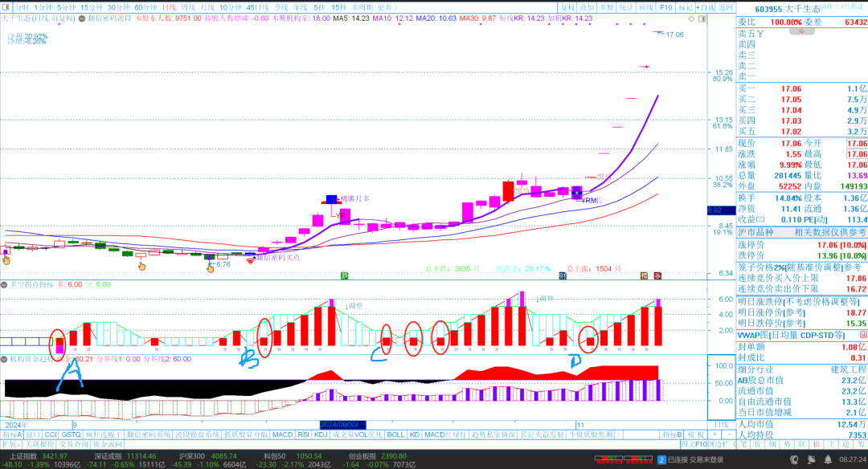Click the settings circle icon before 翻倍密码波段
Image resolution: width=868 pixels, height=469 pixels.
(82, 18)
